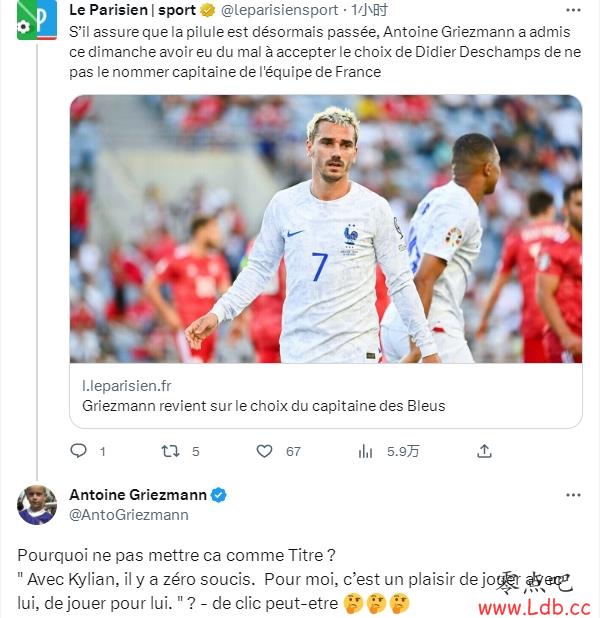Open the @AntoGriezmann handle
Screen dimensions: 600x618
tap(129, 515)
